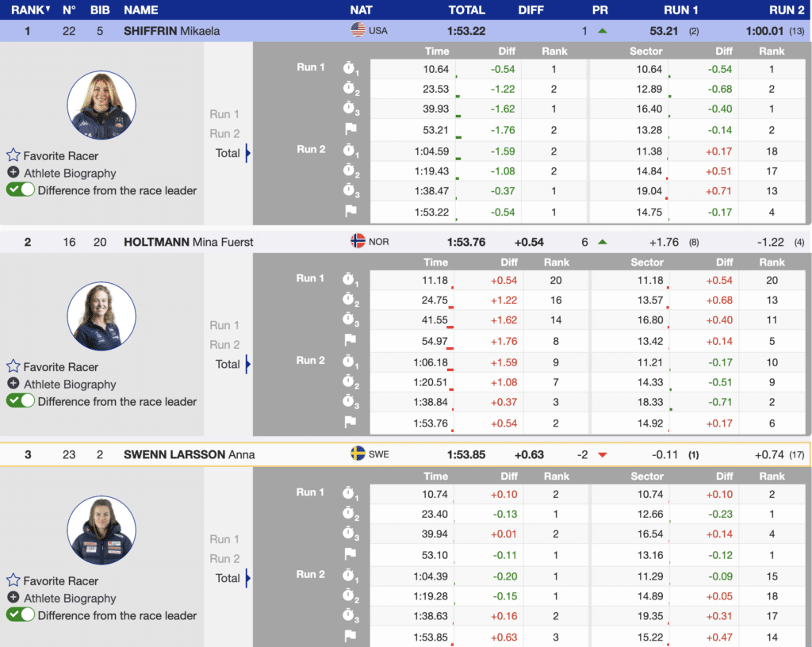
Task: Collapse the HOLTMANN Mina Fuerst result row
Action: pyautogui.click(x=189, y=242)
